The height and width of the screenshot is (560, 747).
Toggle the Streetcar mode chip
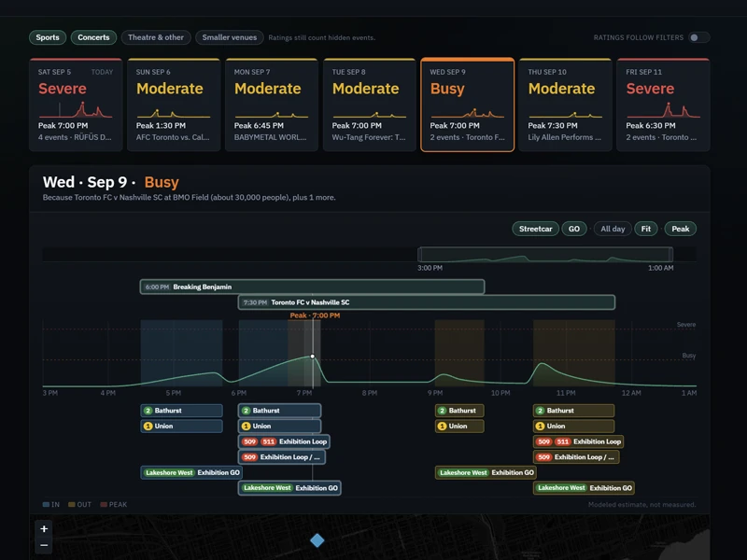click(x=535, y=229)
